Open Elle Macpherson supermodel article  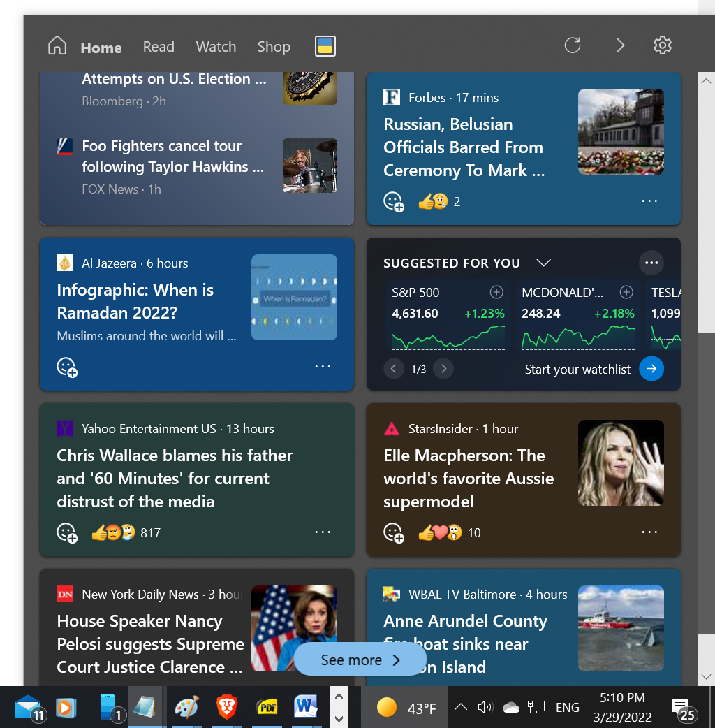(x=469, y=478)
